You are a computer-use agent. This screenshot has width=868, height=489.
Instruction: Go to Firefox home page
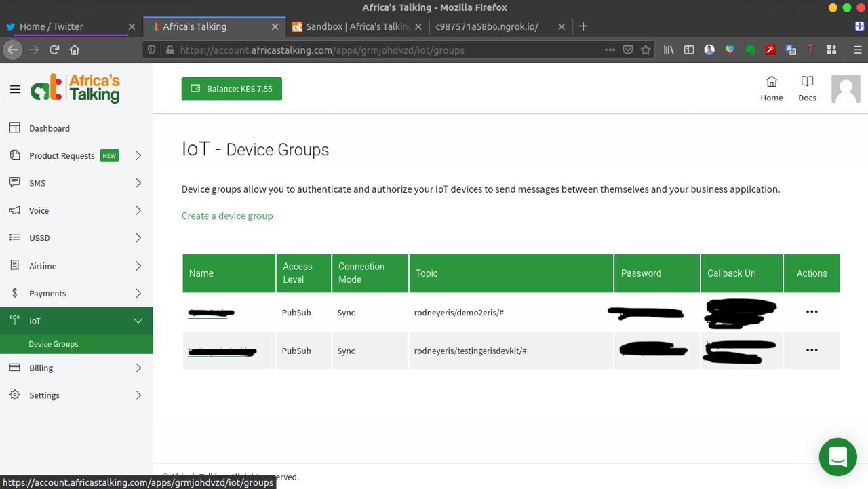point(75,50)
